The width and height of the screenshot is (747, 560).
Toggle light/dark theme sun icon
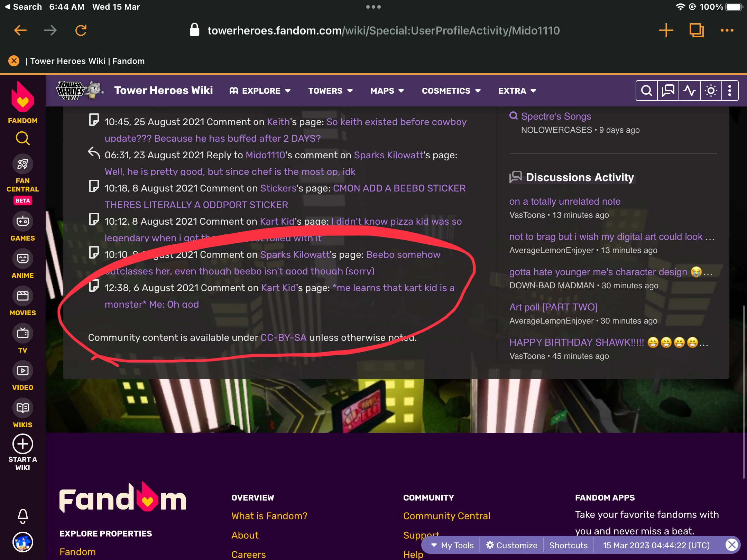(711, 91)
